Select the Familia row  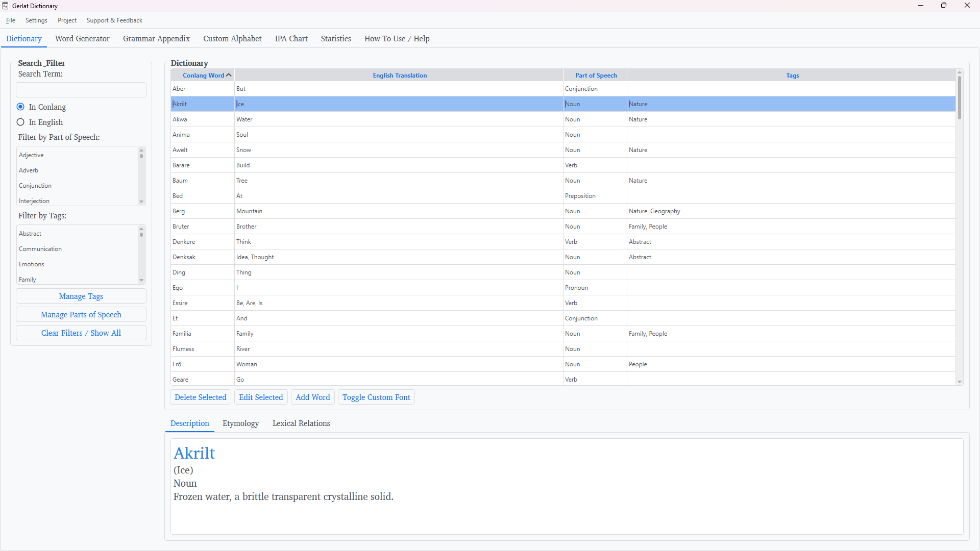pos(563,334)
